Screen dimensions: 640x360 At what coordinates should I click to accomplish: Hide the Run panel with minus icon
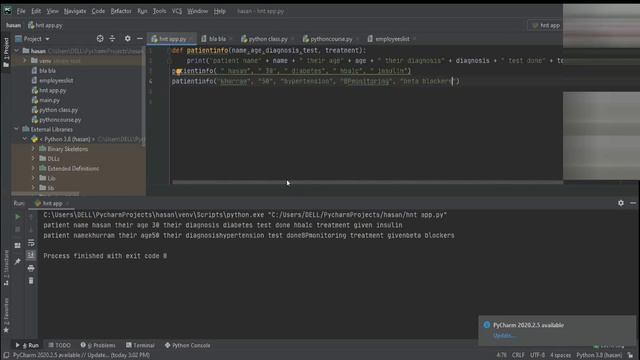tap(633, 203)
